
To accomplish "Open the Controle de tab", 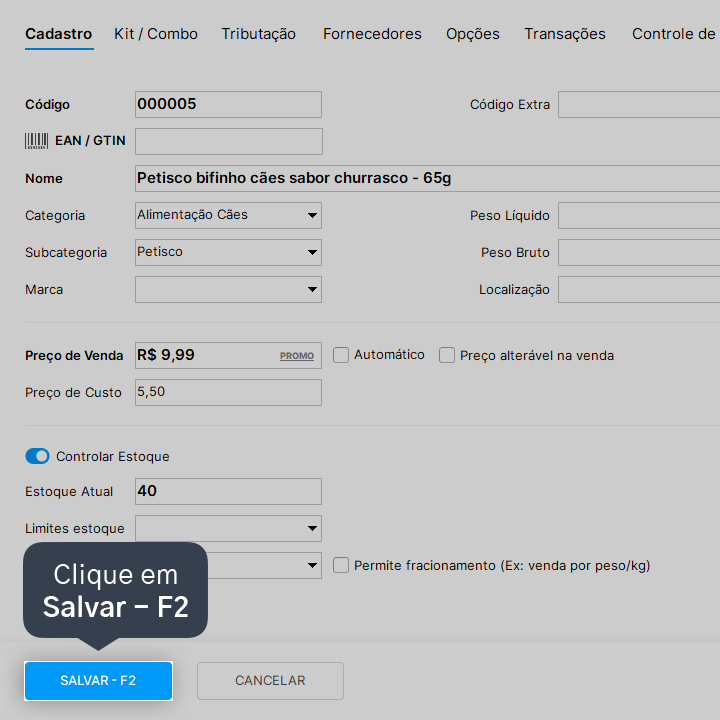I will coord(673,34).
